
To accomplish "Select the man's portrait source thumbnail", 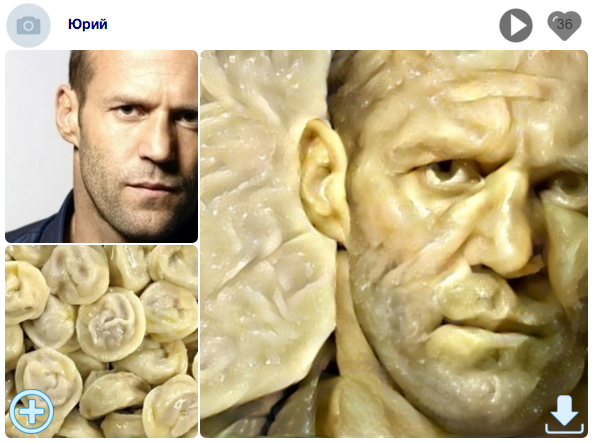I will [102, 146].
